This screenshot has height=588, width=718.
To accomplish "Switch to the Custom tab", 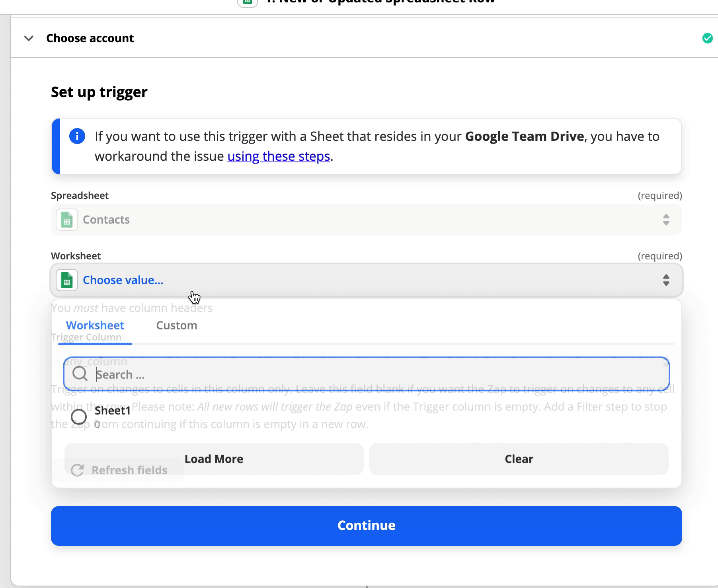I will 177,325.
